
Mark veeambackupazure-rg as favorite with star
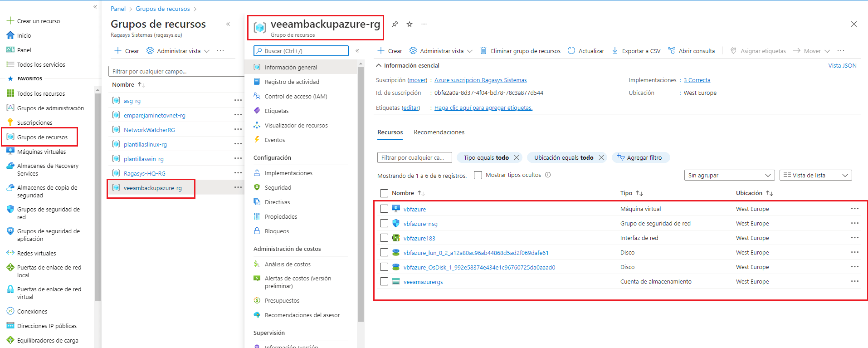point(410,24)
